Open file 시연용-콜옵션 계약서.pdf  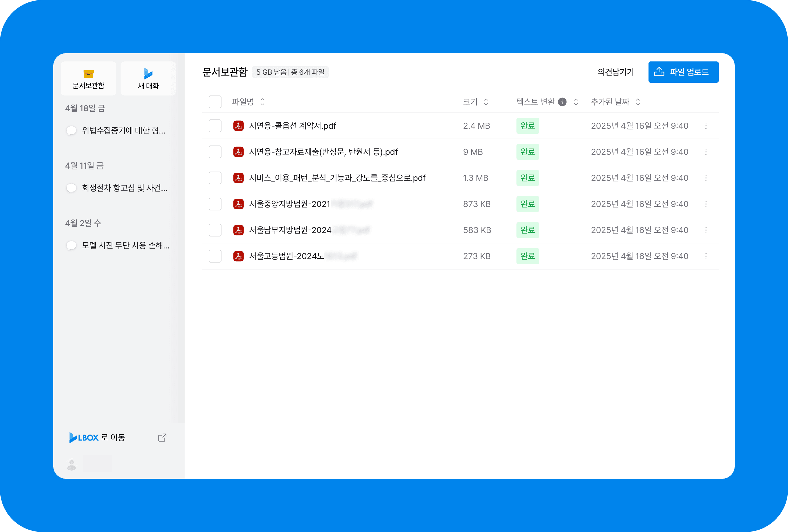coord(292,126)
